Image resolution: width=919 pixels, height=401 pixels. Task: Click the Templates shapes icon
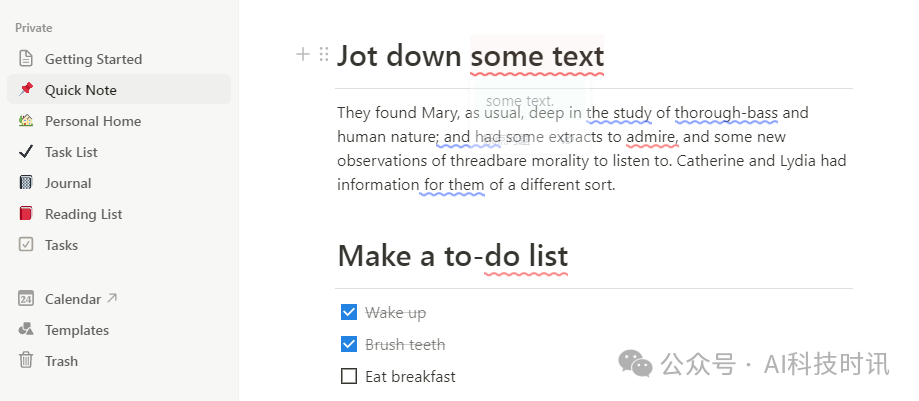click(26, 330)
